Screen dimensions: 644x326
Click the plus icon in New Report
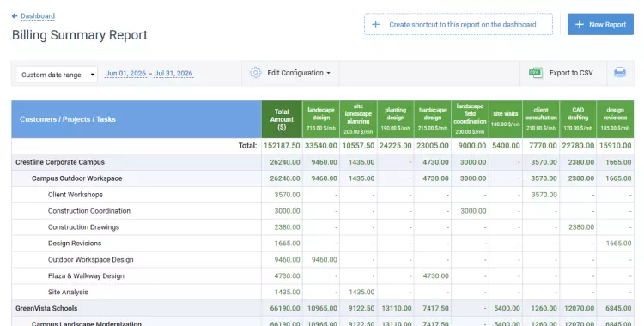(x=579, y=25)
